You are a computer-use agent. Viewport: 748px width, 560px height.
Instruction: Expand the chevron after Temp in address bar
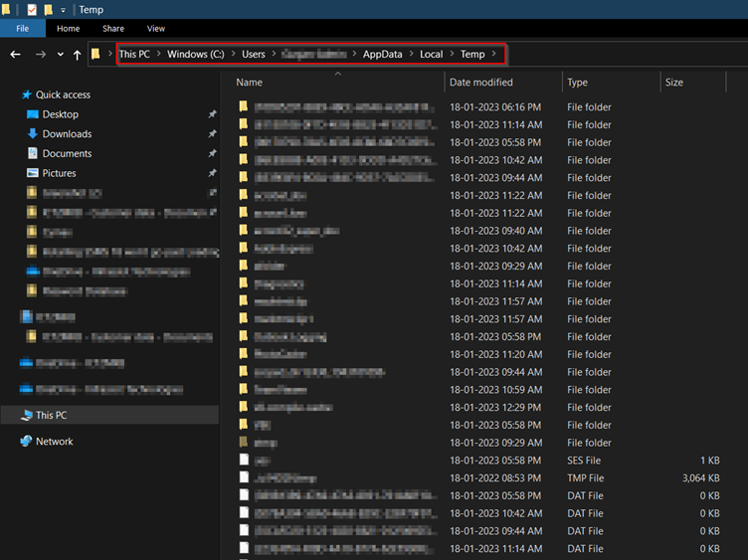494,54
